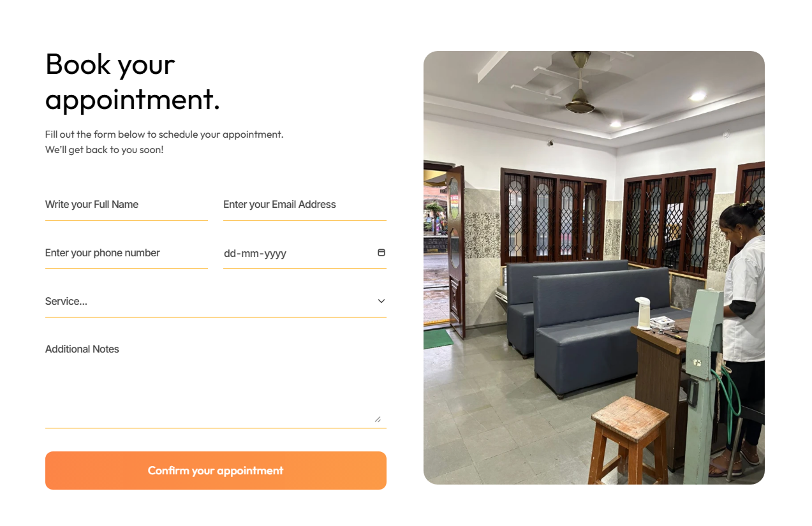Click the Book your appointment heading
This screenshot has width=812, height=526.
(x=133, y=81)
